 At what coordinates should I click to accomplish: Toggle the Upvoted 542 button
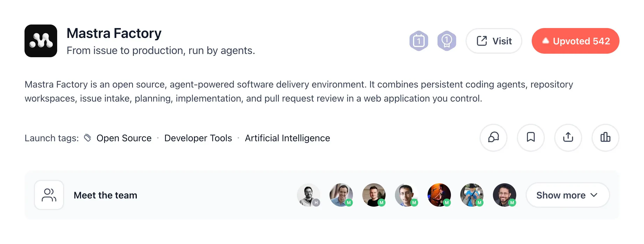(x=575, y=41)
